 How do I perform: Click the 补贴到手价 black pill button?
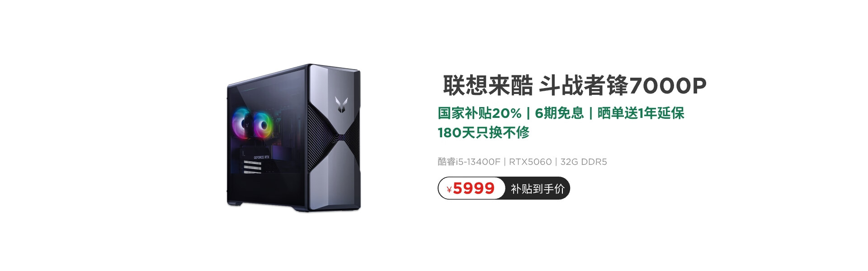tap(537, 188)
